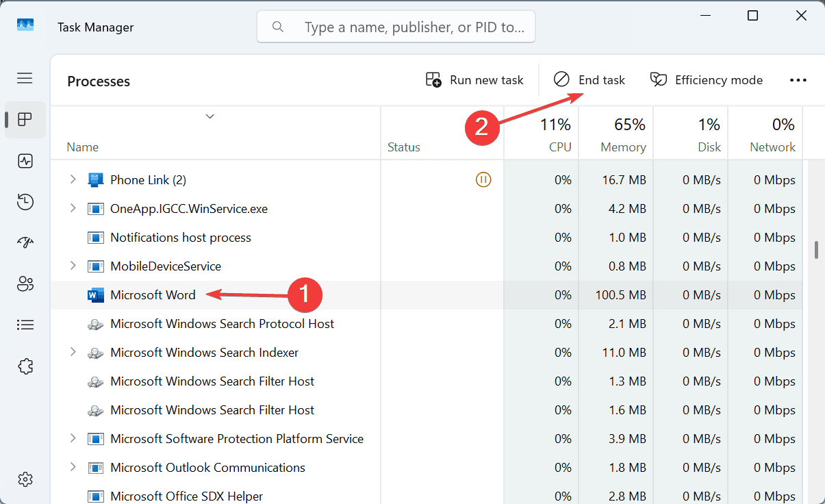Click the Software Protection Platform Service icon
The width and height of the screenshot is (825, 504).
[95, 439]
